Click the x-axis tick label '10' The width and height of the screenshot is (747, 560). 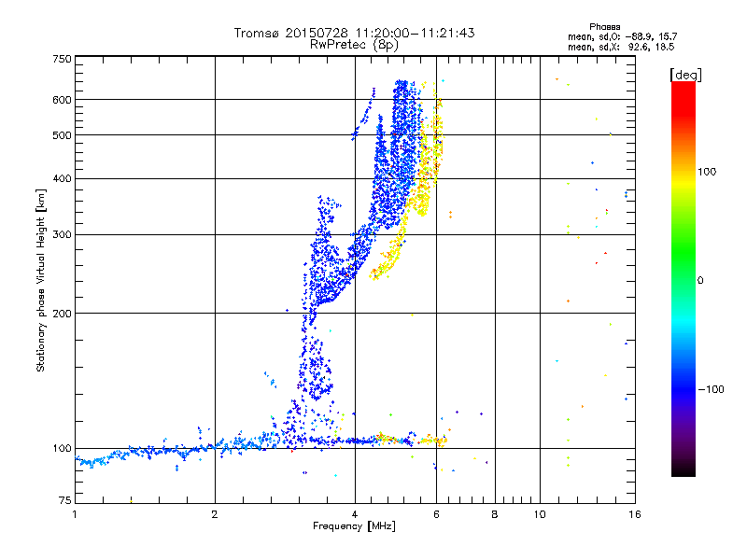point(540,514)
